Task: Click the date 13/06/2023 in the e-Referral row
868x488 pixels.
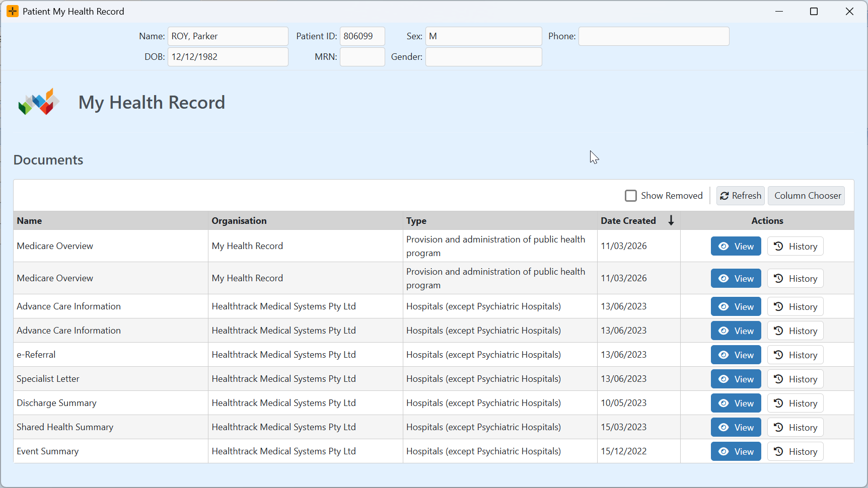Action: tap(623, 355)
